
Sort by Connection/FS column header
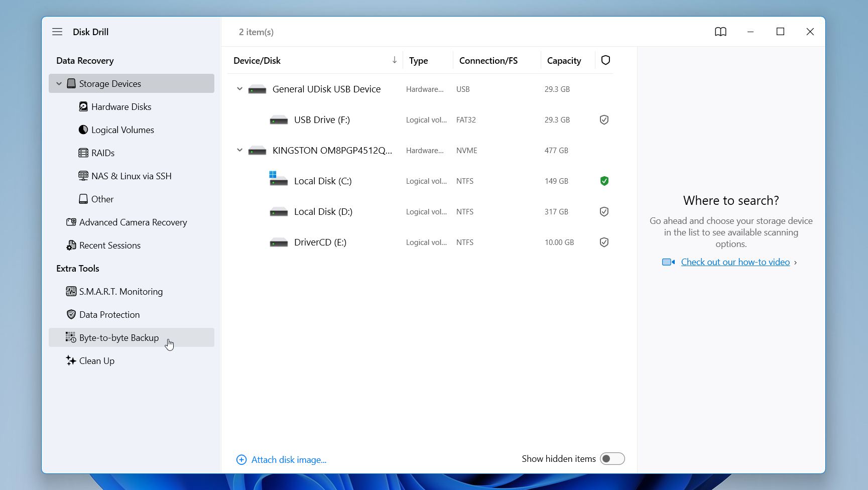tap(488, 60)
